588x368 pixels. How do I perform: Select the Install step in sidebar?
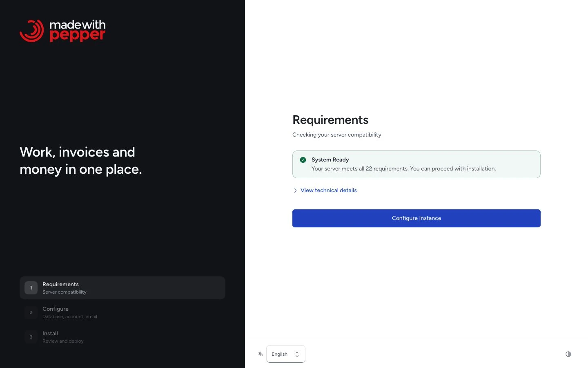[122, 337]
